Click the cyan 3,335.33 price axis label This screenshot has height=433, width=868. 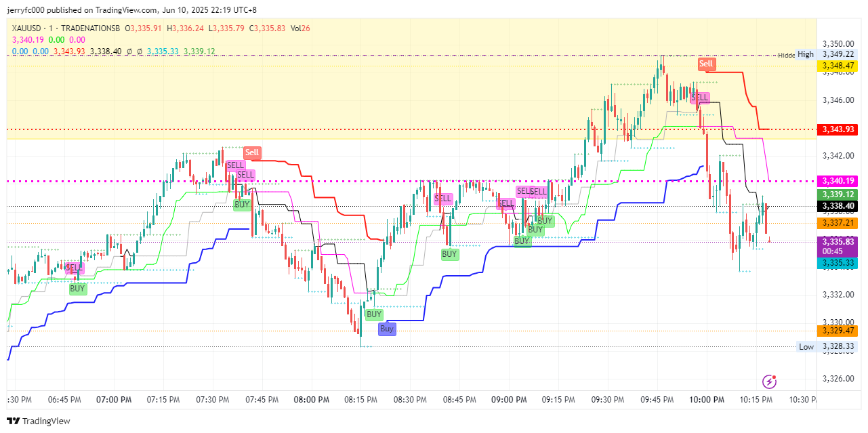click(x=838, y=262)
